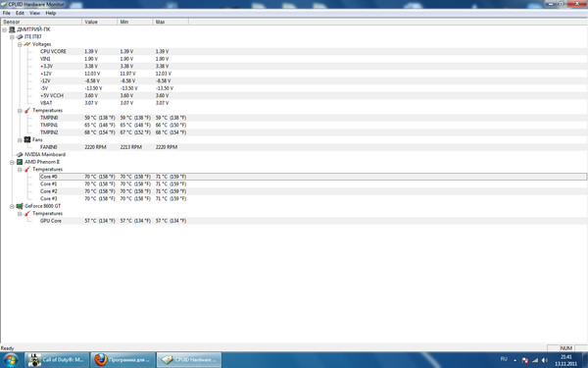Screen dimensions: 588x368
Task: Click the 11.97 V minimum for +12V
Action: coord(127,74)
